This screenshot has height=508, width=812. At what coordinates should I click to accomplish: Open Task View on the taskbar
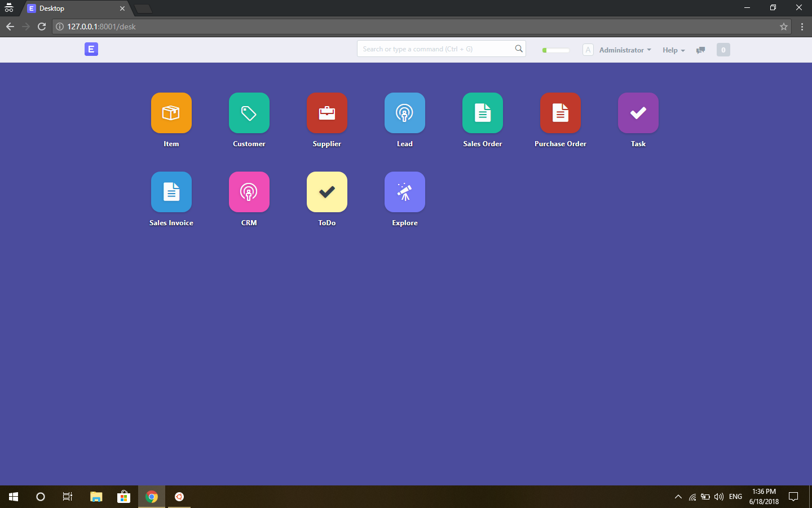coord(68,497)
